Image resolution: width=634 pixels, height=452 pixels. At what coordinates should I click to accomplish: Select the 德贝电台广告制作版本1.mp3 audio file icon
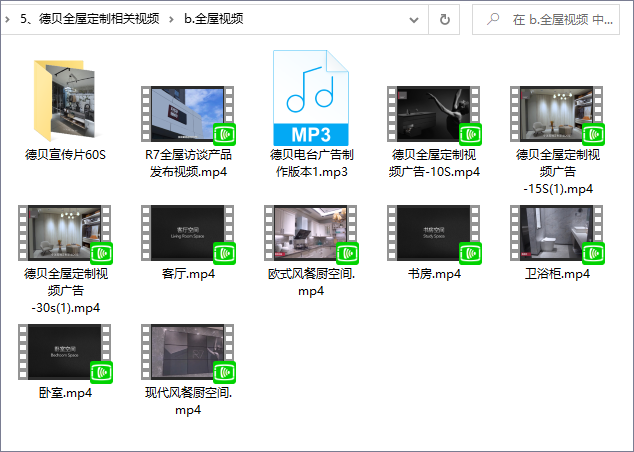311,100
